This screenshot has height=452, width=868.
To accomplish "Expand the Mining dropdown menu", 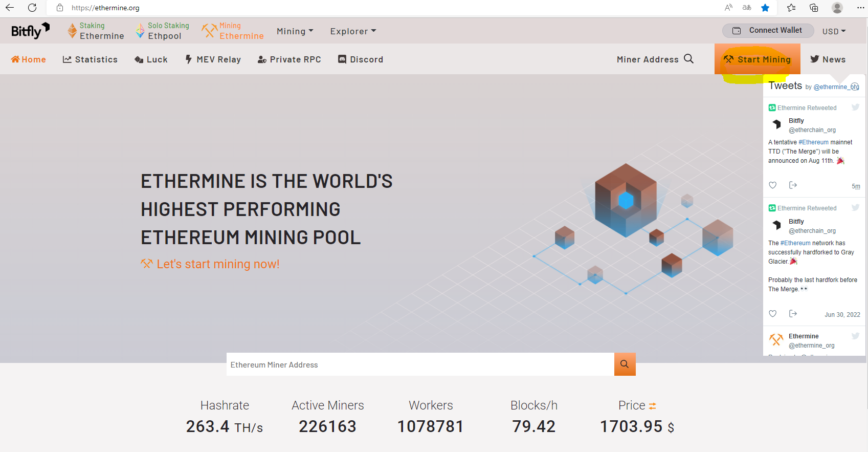I will (x=295, y=31).
